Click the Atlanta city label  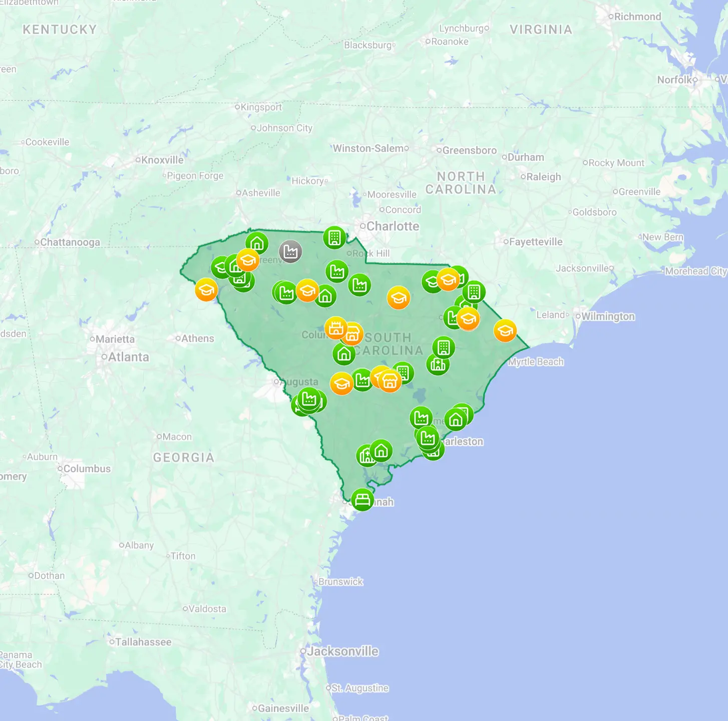[x=128, y=357]
